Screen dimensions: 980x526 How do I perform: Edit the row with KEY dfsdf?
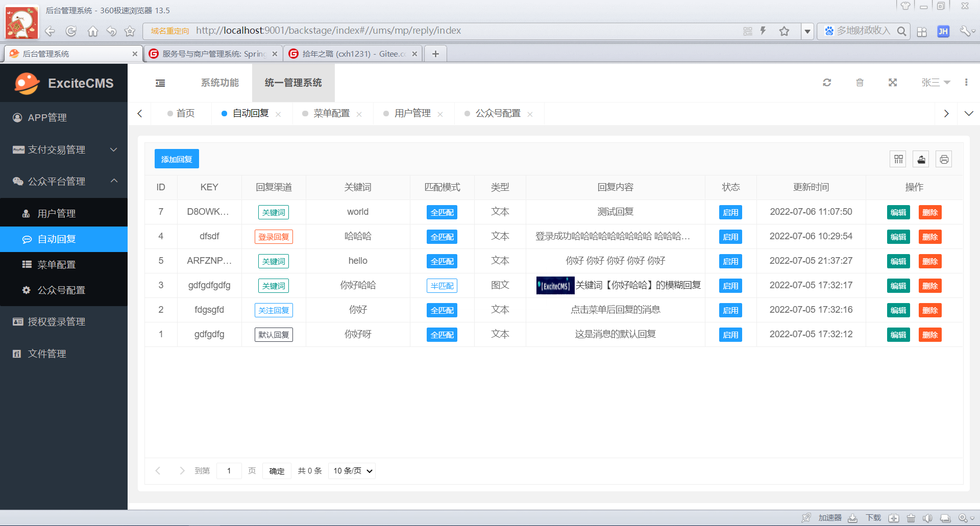tap(898, 237)
